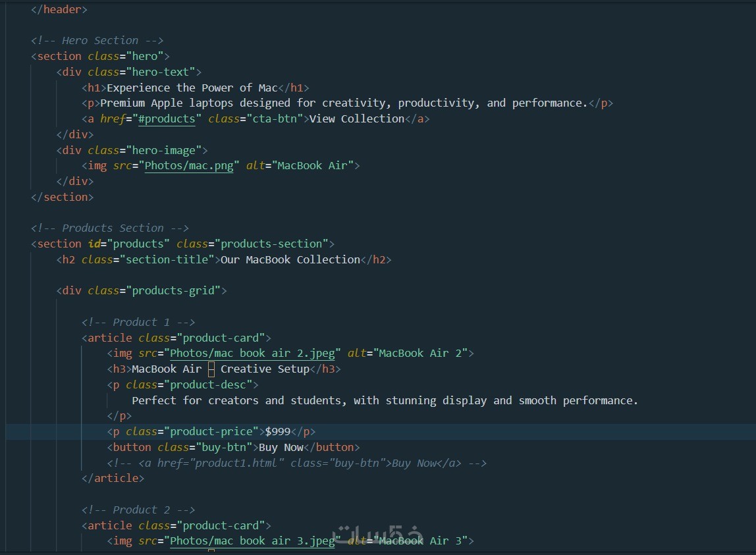
Task: Click the alt="MacBook Air" attribute in hero image
Action: point(300,166)
